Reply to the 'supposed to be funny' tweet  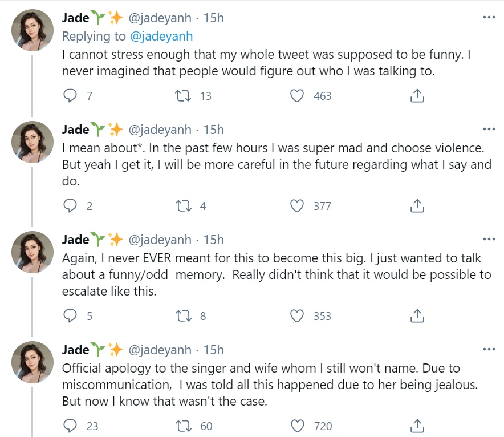[70, 95]
